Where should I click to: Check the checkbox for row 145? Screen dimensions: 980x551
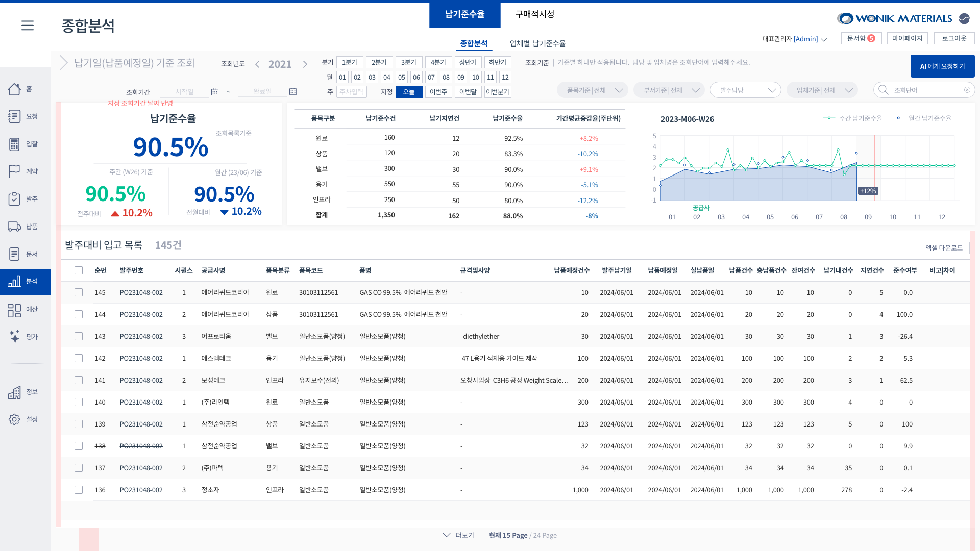point(79,292)
